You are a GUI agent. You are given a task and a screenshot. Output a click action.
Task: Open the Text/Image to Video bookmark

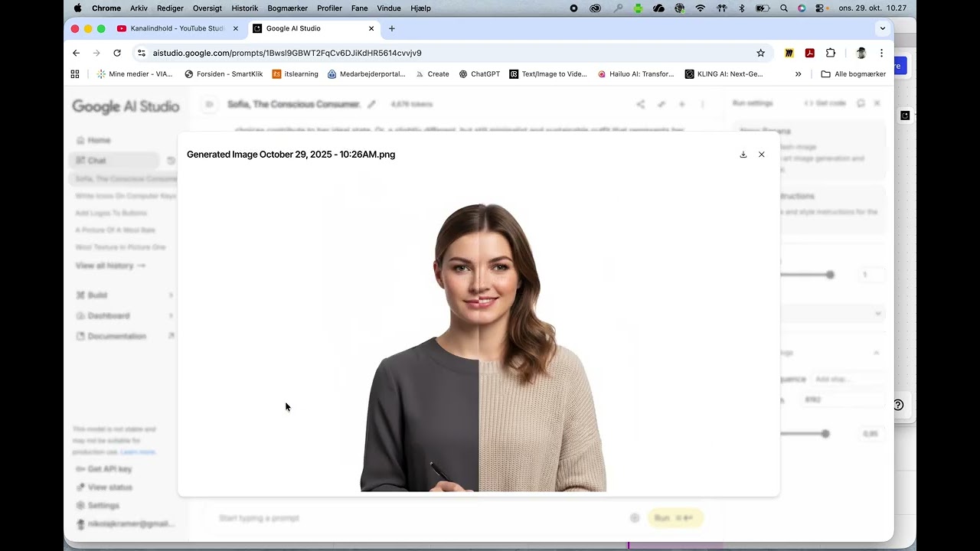548,74
